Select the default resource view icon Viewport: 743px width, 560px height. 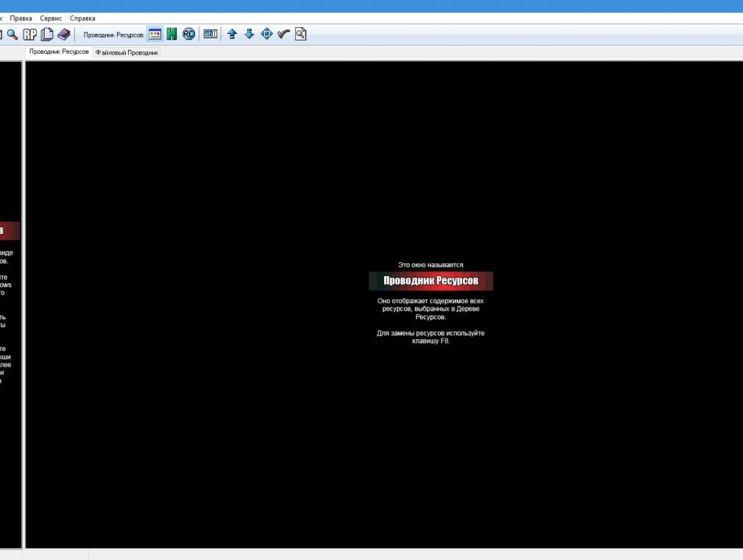pyautogui.click(x=155, y=34)
